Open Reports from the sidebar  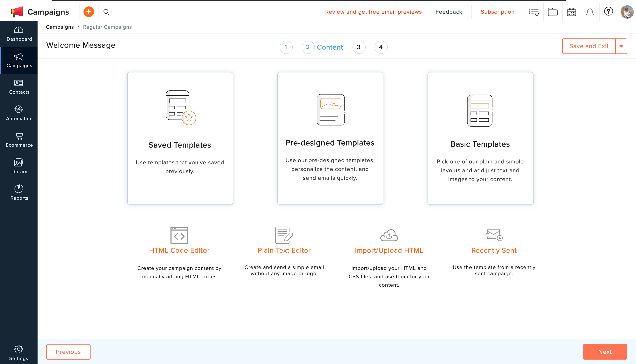tap(19, 193)
